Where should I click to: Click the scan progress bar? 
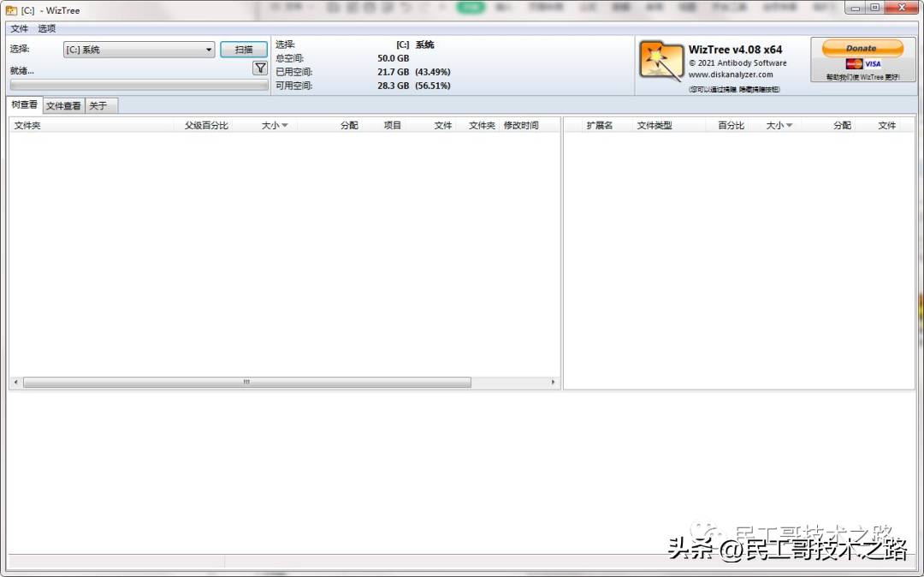click(139, 86)
